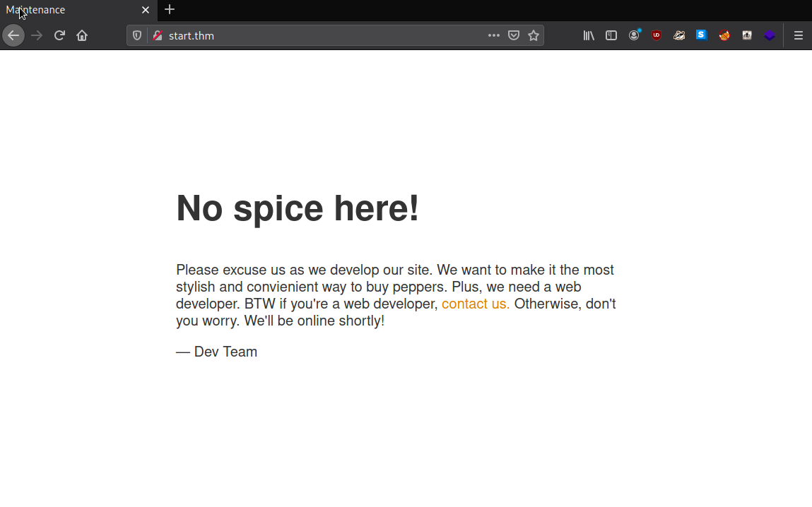Screen dimensions: 812x507
Task: Open the purple layered diamond extension
Action: [770, 36]
